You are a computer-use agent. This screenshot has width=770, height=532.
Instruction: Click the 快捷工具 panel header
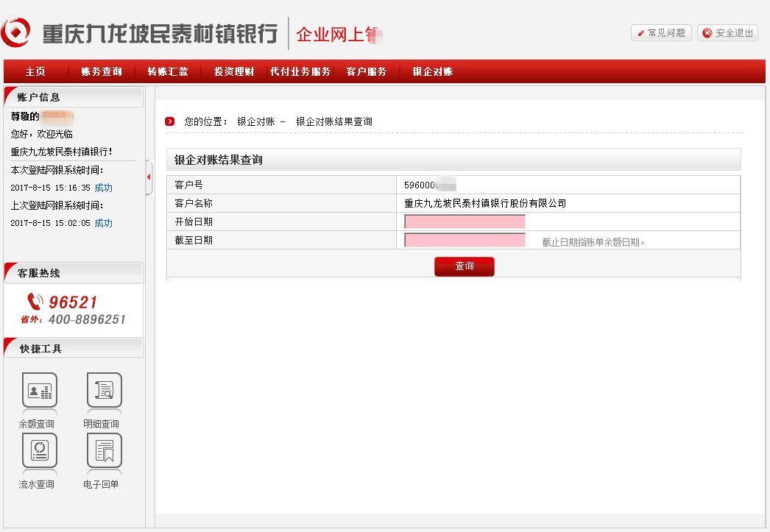click(74, 349)
